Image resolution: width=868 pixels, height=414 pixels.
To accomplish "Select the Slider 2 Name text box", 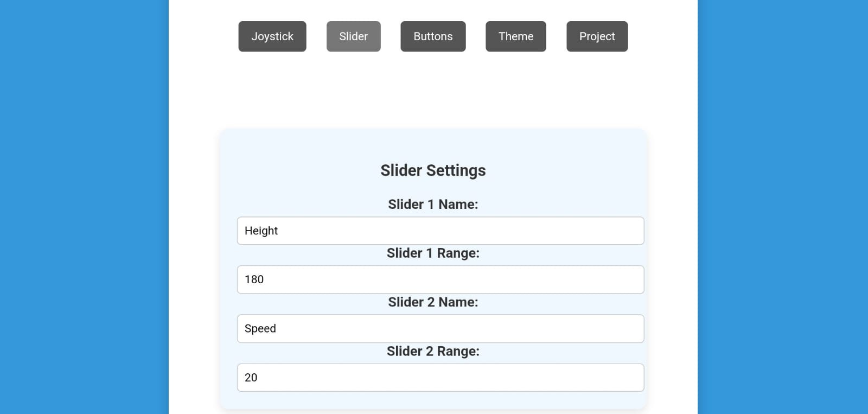I will 441,329.
